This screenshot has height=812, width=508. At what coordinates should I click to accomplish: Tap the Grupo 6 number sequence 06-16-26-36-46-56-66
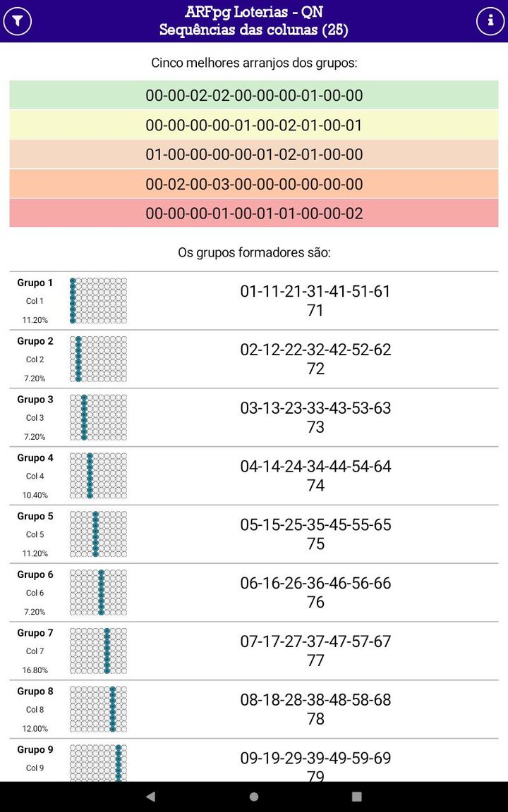(315, 583)
